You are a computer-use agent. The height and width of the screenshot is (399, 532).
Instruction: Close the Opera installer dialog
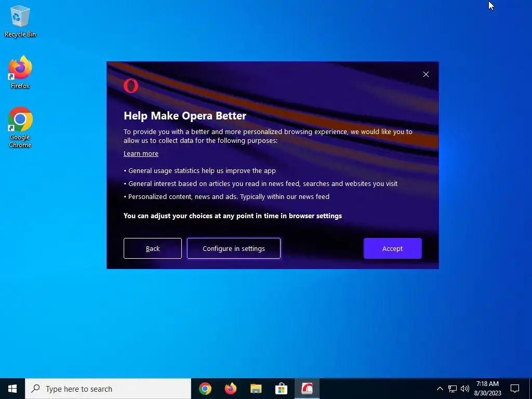(x=426, y=74)
